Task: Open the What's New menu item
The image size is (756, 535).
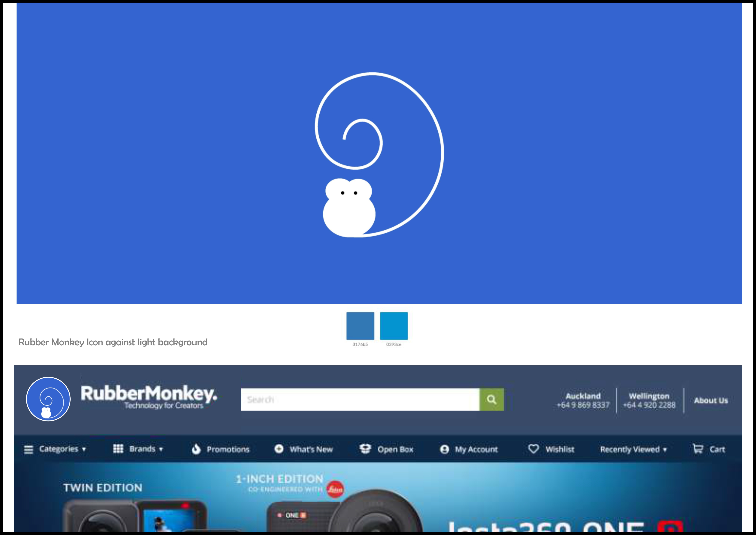Action: pyautogui.click(x=311, y=449)
